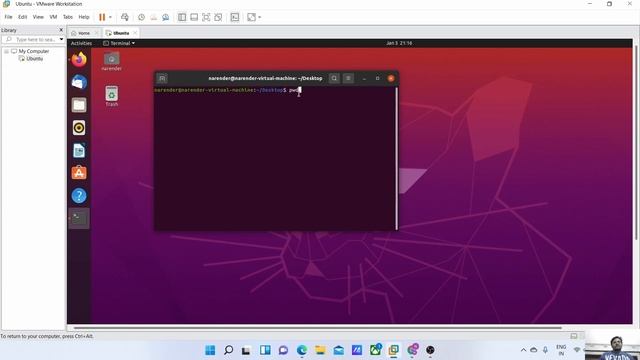Select the Ubuntu VM tab
This screenshot has height=360, width=640.
tap(121, 33)
